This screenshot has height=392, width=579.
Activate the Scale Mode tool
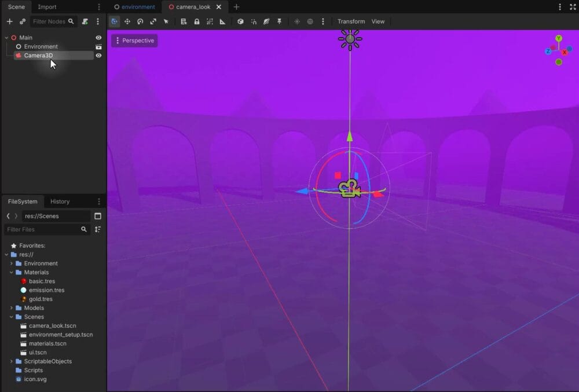point(153,21)
